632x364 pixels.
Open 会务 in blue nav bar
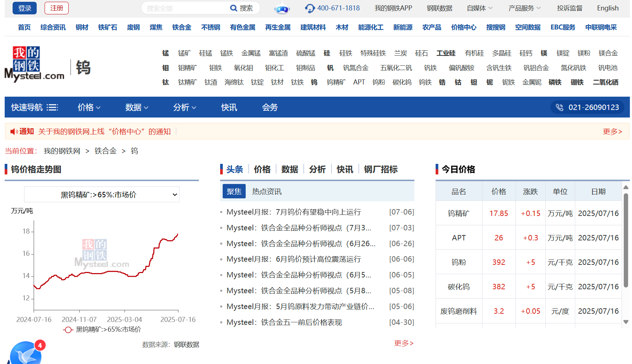pyautogui.click(x=270, y=107)
